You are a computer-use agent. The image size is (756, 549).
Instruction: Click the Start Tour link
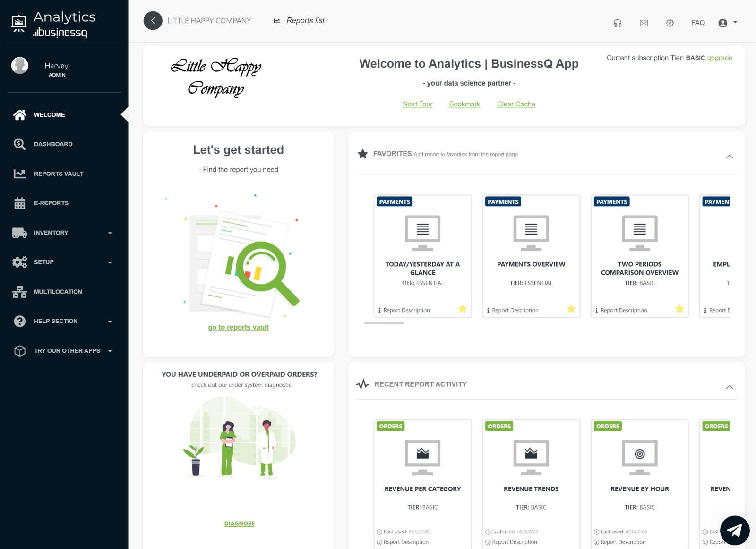[417, 104]
